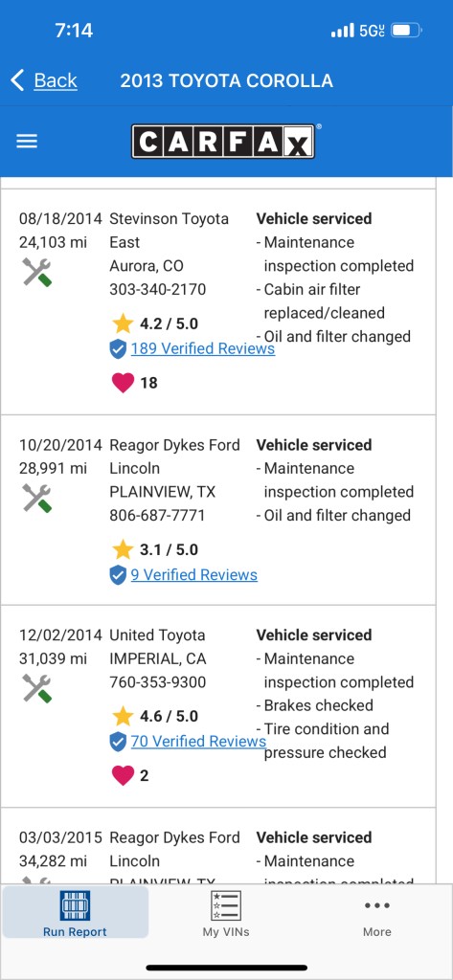Tap the wrench icon for 12/02/2014 service

(x=37, y=688)
